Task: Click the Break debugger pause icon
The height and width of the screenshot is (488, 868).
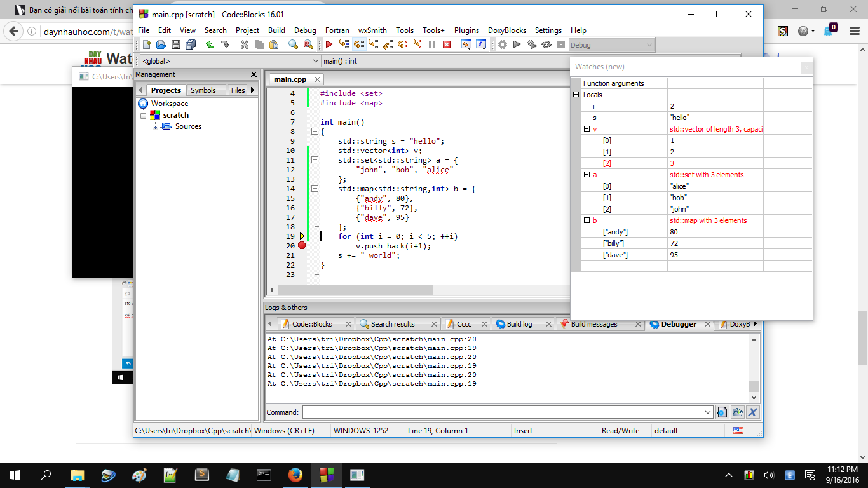Action: click(x=432, y=44)
